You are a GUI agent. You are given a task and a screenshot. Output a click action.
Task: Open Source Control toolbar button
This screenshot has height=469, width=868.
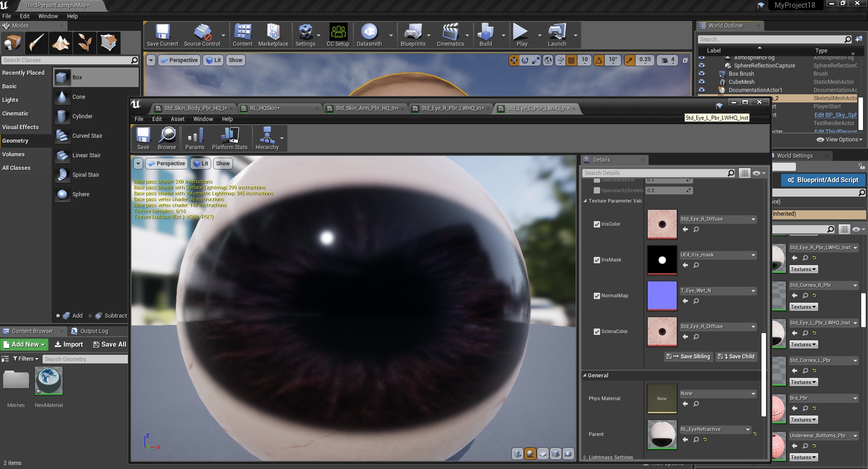[202, 35]
